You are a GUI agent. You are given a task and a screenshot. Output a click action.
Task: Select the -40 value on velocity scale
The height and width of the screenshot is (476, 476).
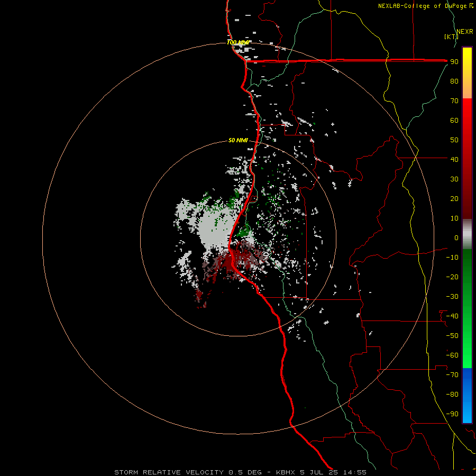point(452,316)
